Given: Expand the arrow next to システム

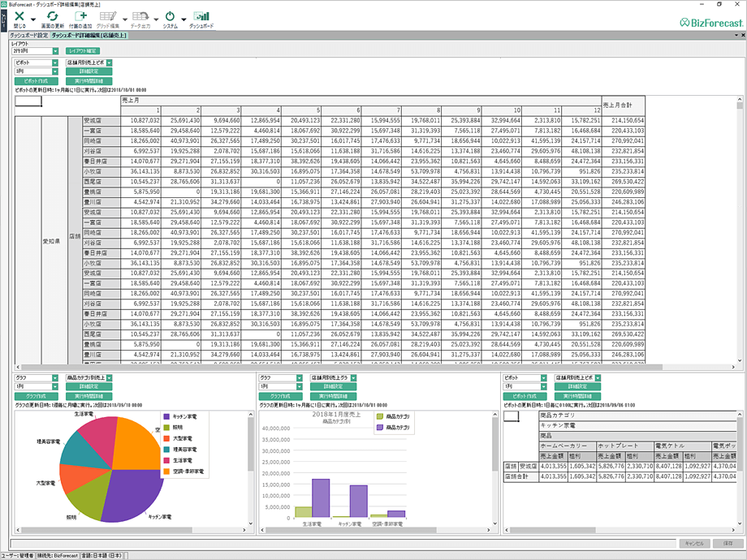Looking at the screenshot, I should [x=184, y=19].
